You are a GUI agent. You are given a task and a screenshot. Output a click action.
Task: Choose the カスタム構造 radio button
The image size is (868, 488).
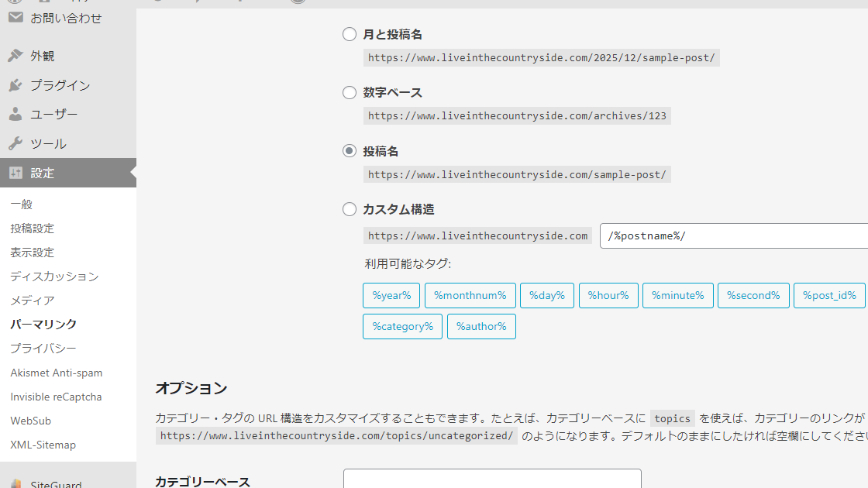click(x=350, y=209)
